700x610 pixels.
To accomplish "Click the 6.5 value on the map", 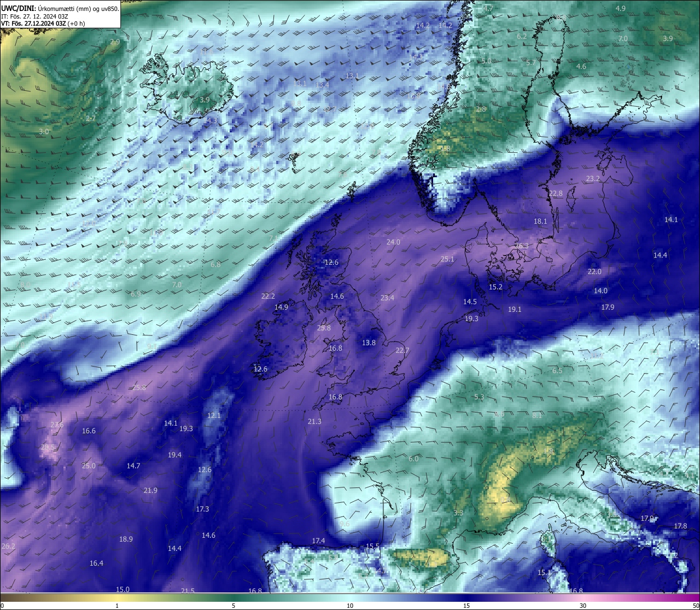I will coord(557,371).
